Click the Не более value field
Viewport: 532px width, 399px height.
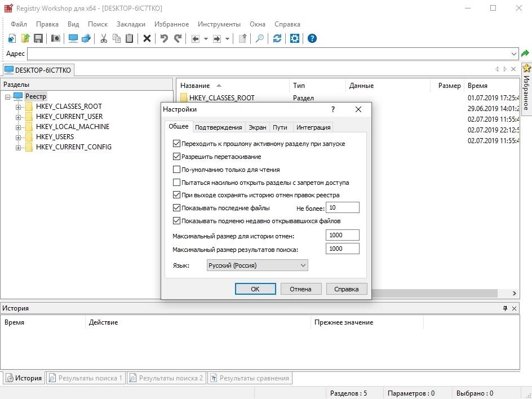coord(342,207)
